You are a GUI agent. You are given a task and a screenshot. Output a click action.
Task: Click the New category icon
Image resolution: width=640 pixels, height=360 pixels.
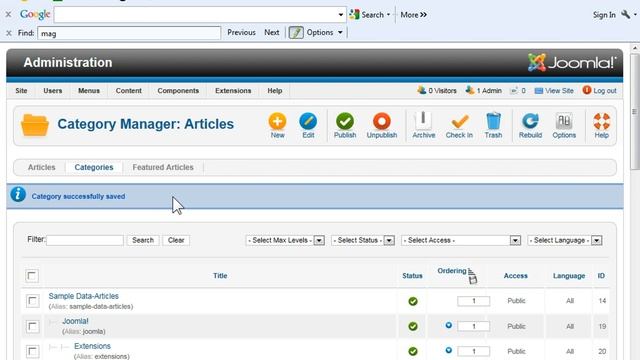click(277, 121)
